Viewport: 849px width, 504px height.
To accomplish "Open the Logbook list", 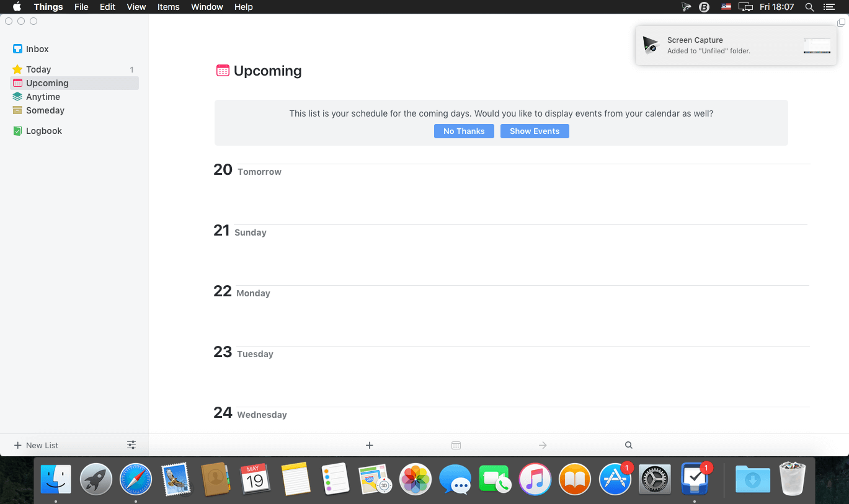I will tap(43, 131).
